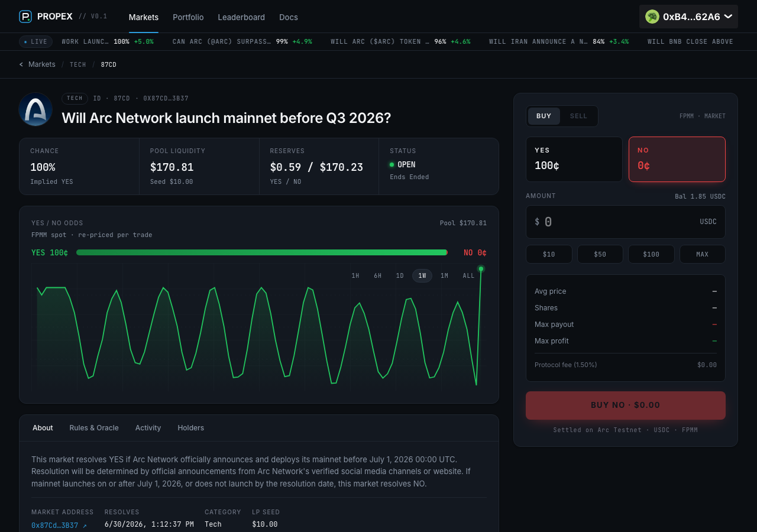
Task: Click the 'Avg price' row label
Action: [x=551, y=291]
